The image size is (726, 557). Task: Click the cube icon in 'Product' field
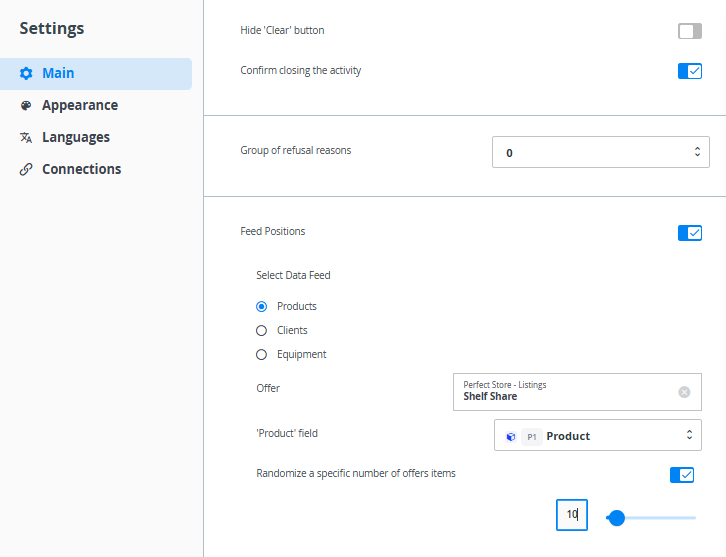point(510,436)
